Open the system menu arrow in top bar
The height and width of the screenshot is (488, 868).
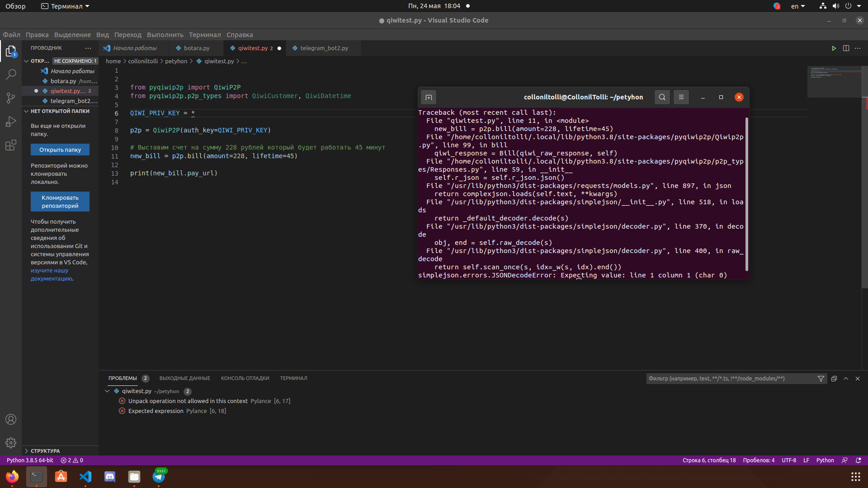pyautogui.click(x=859, y=6)
